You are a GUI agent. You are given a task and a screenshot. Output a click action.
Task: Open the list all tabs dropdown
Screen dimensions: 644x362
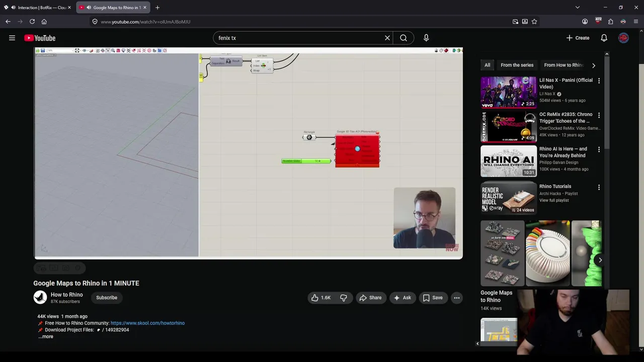click(578, 8)
